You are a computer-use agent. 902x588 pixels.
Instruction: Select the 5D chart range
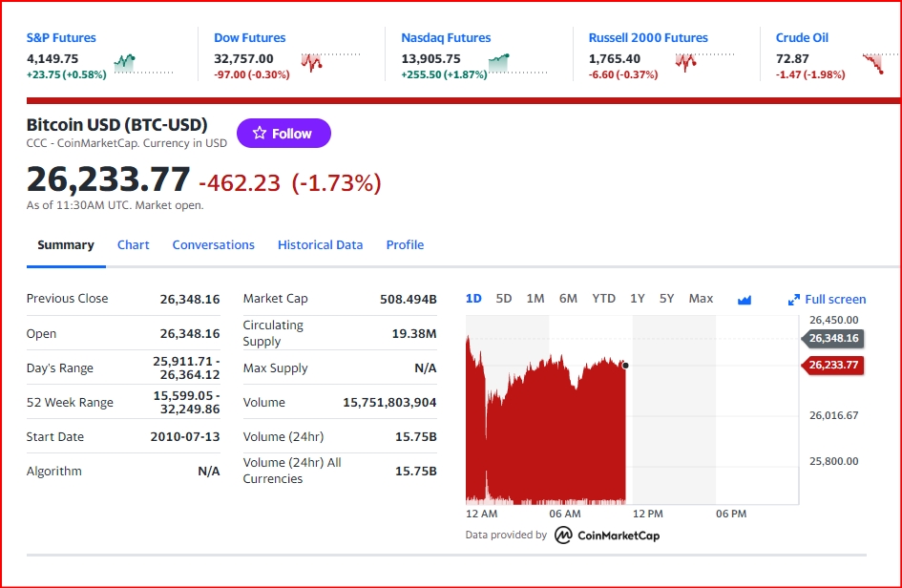504,299
